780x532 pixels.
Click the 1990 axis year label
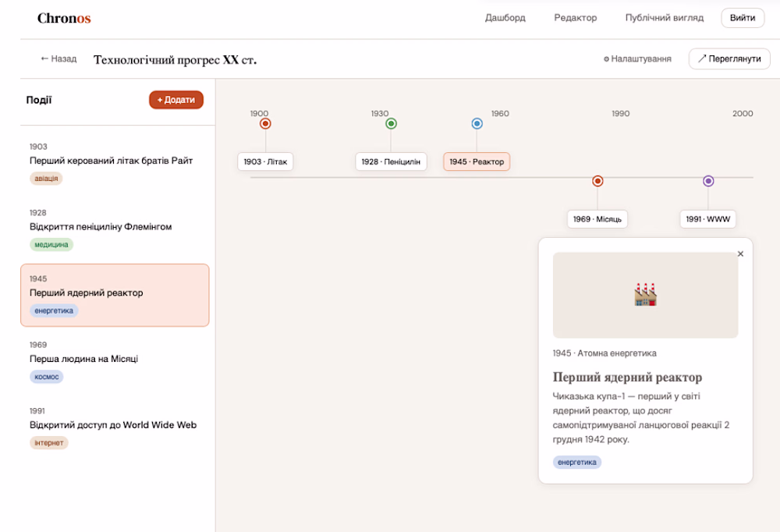click(620, 113)
